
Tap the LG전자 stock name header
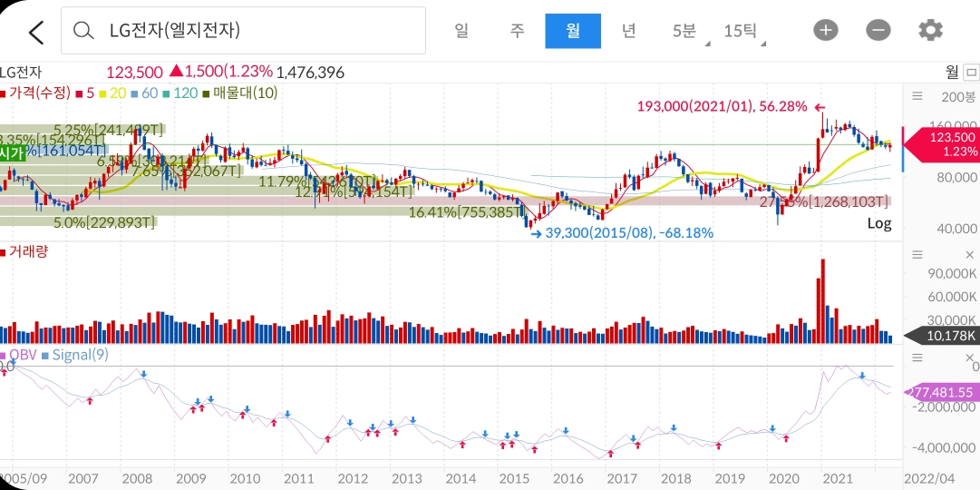[21, 73]
